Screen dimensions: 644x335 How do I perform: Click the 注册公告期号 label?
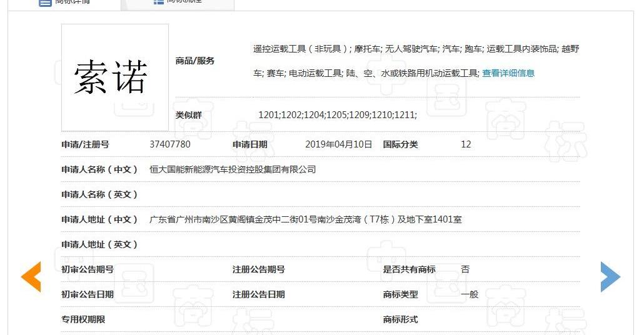point(259,270)
